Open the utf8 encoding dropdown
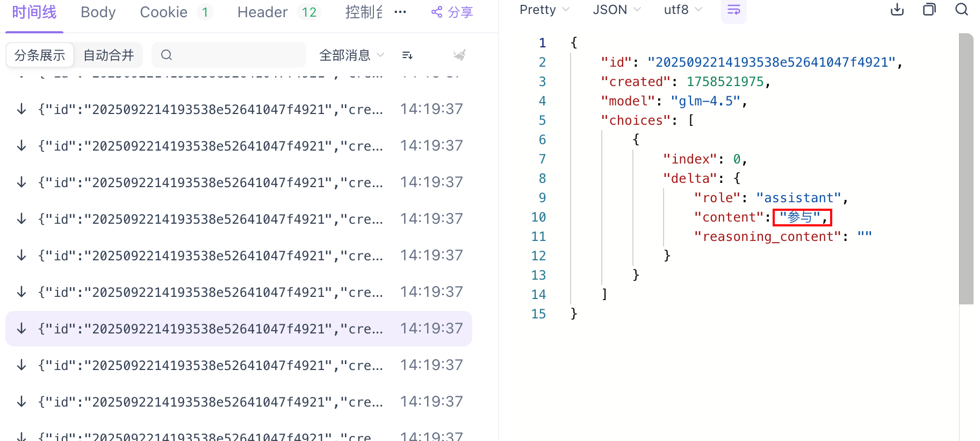 [682, 10]
